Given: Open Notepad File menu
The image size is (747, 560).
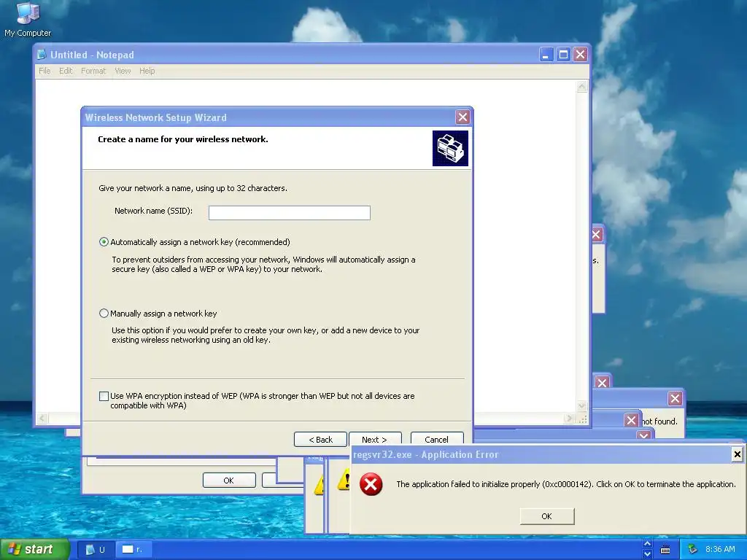Looking at the screenshot, I should 44,71.
